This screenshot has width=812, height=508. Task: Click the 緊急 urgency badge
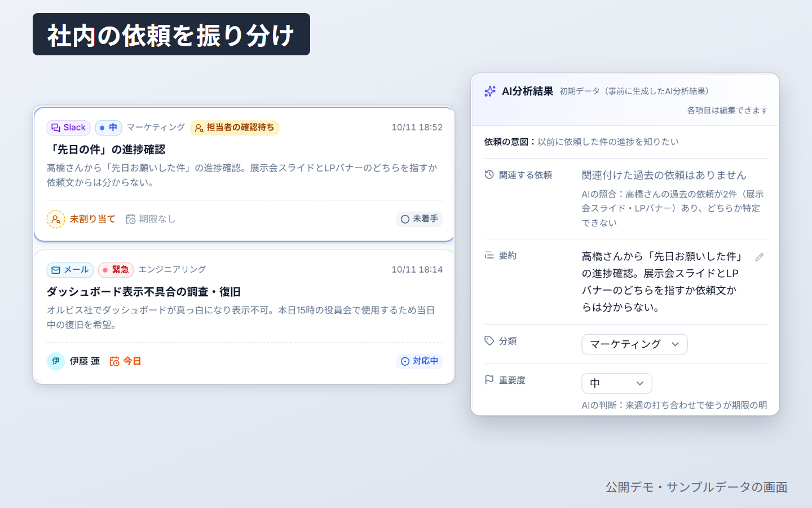click(116, 270)
